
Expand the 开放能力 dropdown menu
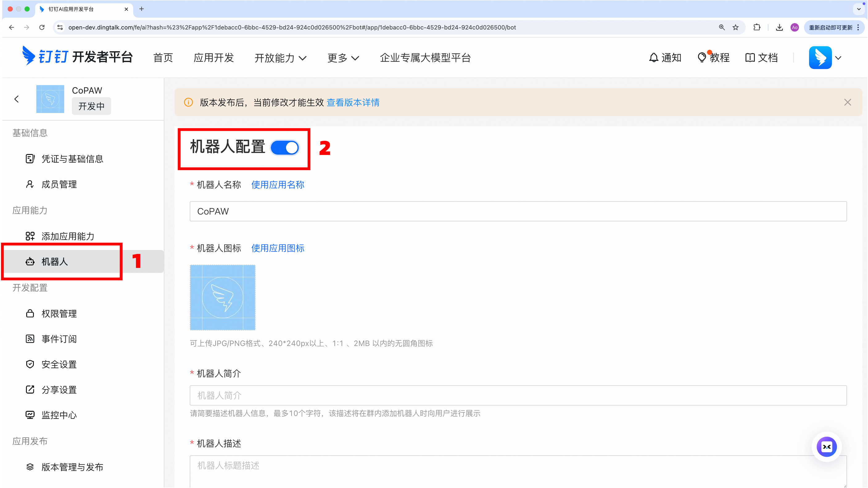tap(280, 58)
